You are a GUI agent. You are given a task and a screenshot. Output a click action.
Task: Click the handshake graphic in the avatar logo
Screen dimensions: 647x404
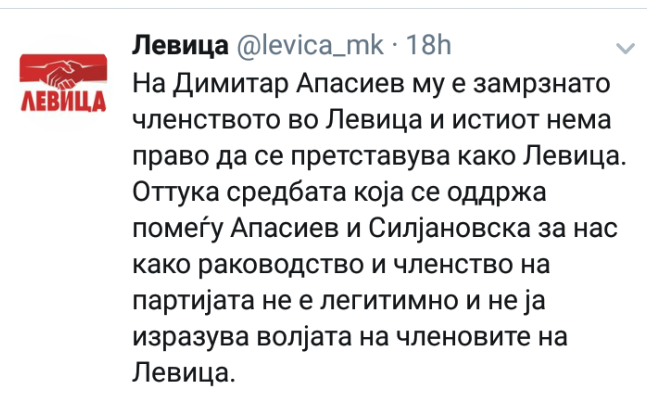[x=64, y=73]
